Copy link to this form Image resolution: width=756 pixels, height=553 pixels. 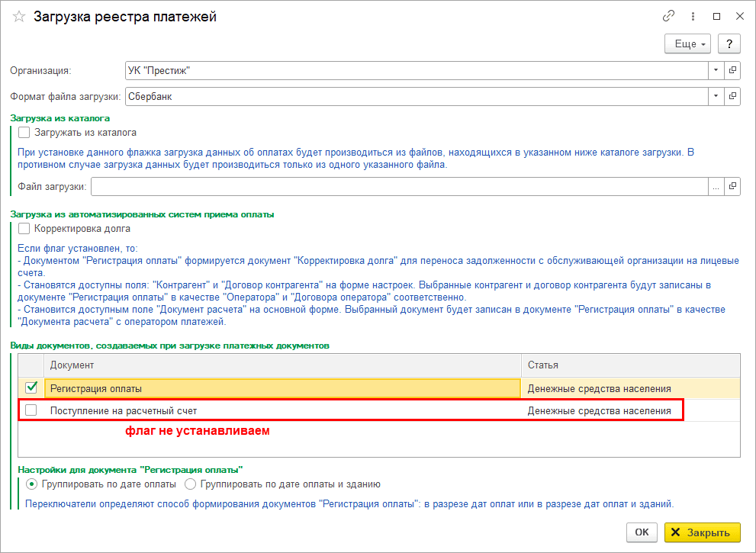pyautogui.click(x=669, y=16)
